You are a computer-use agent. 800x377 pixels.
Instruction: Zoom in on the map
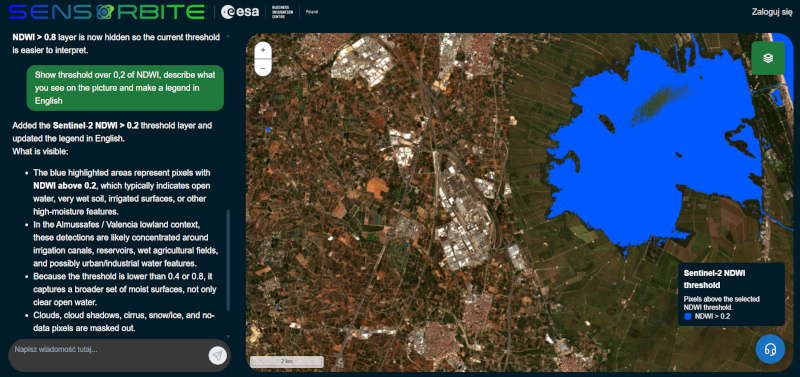click(x=263, y=51)
